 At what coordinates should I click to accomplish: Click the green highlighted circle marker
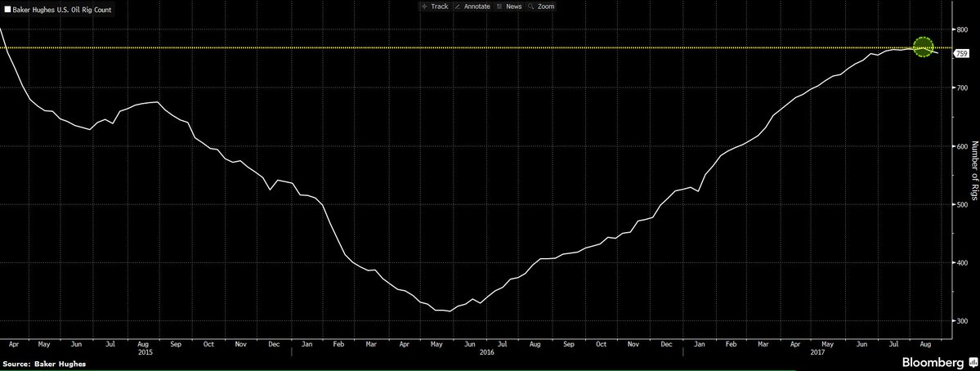coord(923,48)
